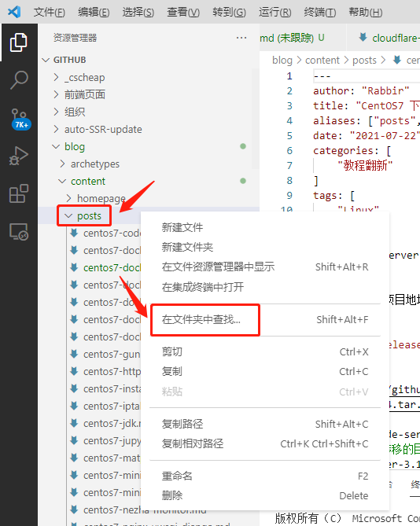The height and width of the screenshot is (526, 420).
Task: Click the VS Code logo icon
Action: point(14,12)
